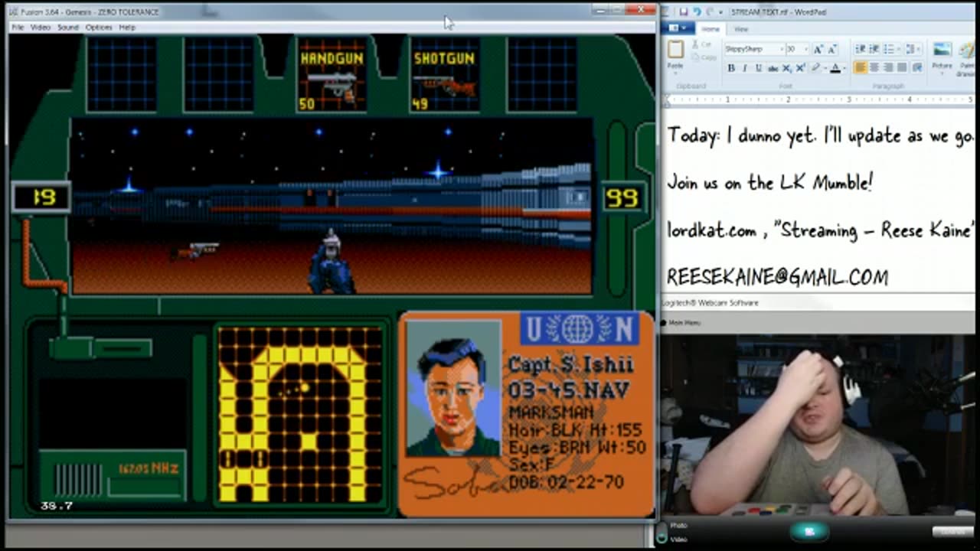Insert a picture with the Picture icon

[x=942, y=49]
